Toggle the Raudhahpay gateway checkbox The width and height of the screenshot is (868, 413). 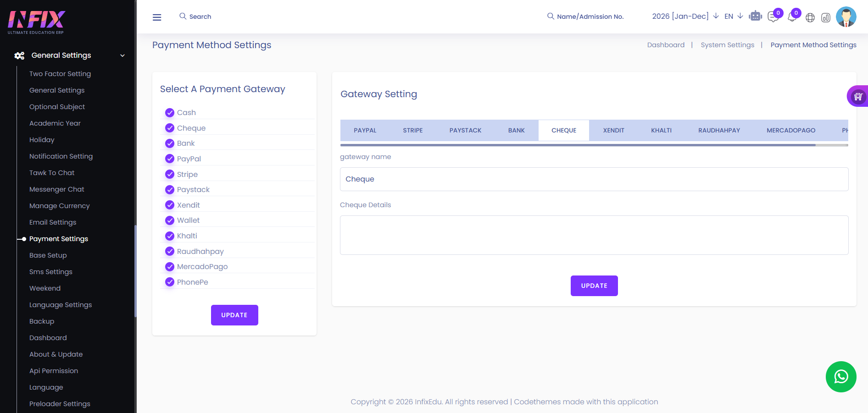tap(170, 251)
